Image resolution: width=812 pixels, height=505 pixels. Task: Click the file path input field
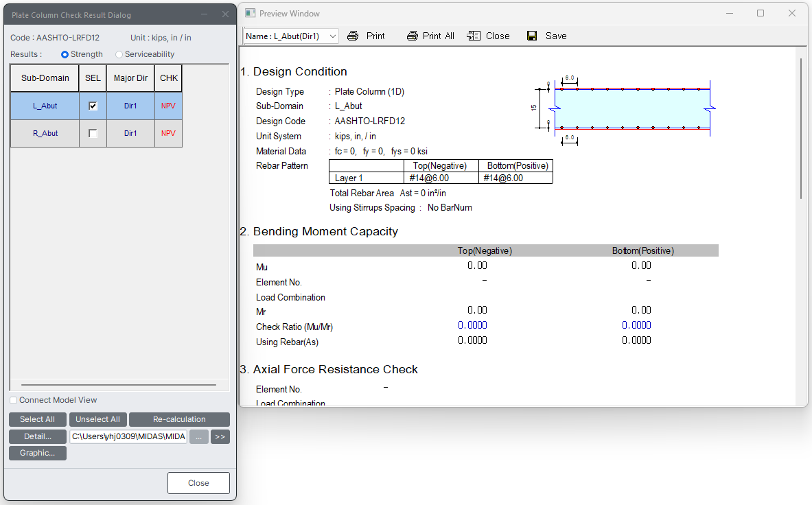(128, 436)
